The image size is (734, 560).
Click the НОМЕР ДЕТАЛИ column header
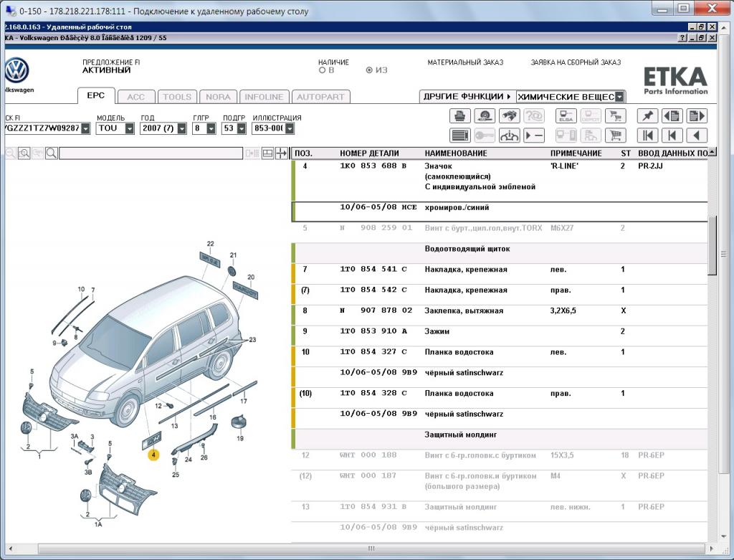click(369, 153)
